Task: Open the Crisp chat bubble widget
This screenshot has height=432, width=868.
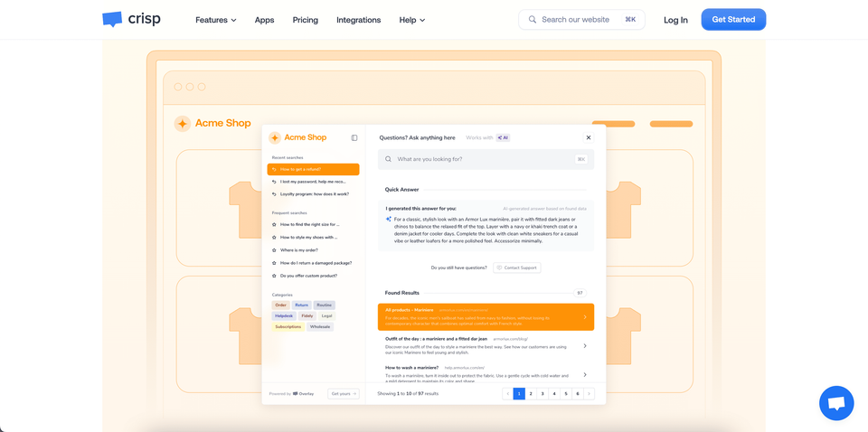Action: (x=835, y=403)
